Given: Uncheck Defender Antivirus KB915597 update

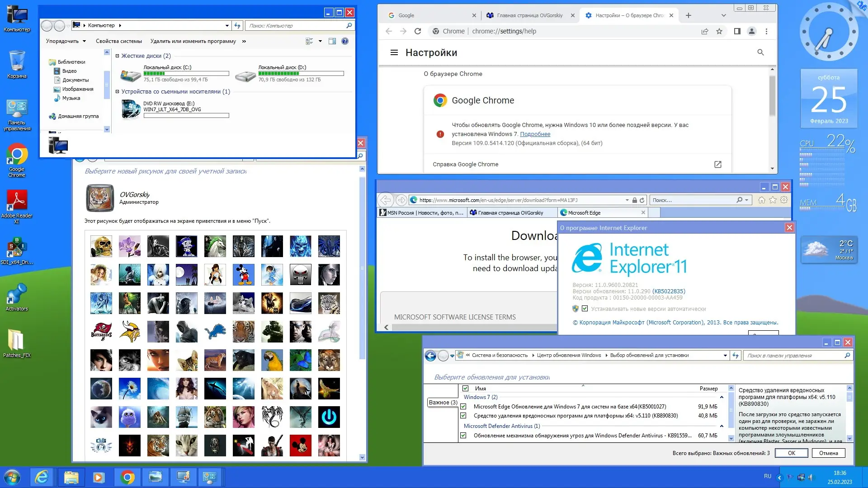Looking at the screenshot, I should [463, 436].
